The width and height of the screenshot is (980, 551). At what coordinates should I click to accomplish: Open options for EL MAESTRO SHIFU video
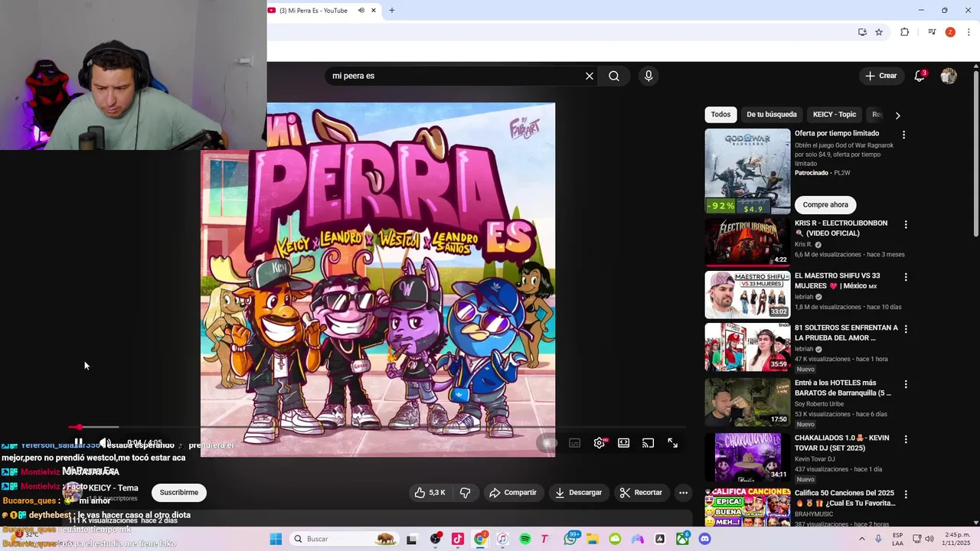(x=906, y=277)
